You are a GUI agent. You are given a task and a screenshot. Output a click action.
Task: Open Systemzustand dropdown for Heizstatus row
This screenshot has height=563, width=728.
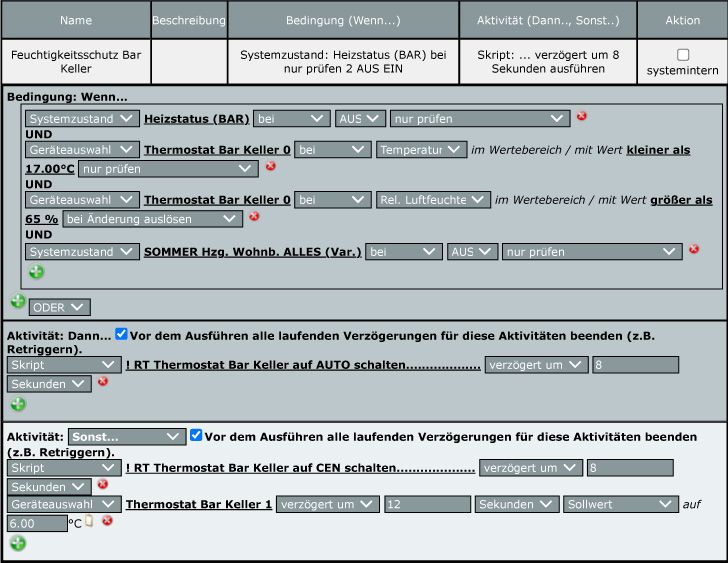(x=82, y=119)
